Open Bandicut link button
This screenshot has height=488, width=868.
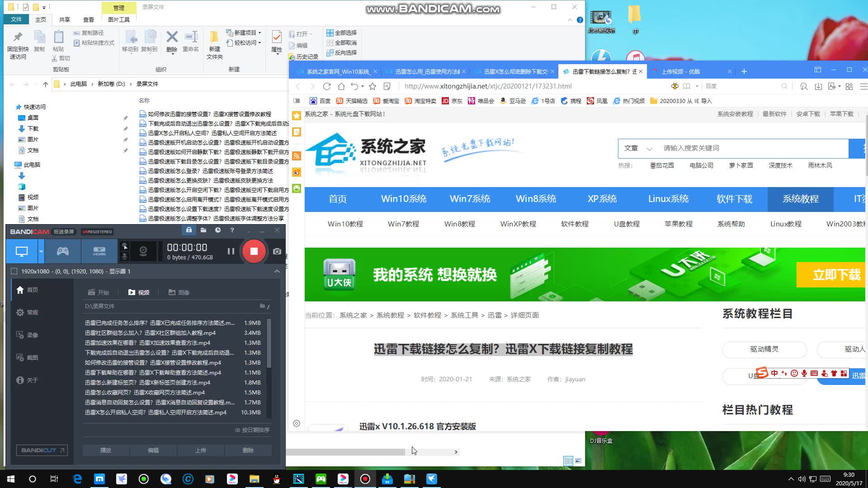(x=42, y=450)
